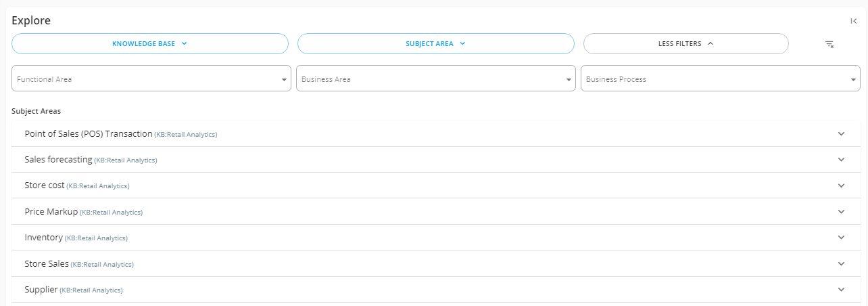This screenshot has height=306, width=868.
Task: Select the Price Markup subject area
Action: click(436, 212)
